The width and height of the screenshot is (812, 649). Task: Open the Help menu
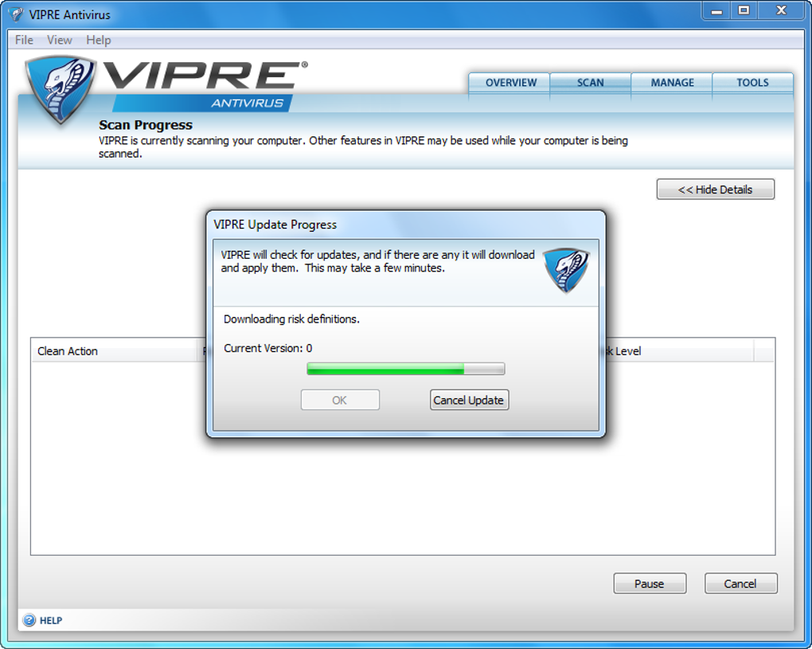coord(99,40)
